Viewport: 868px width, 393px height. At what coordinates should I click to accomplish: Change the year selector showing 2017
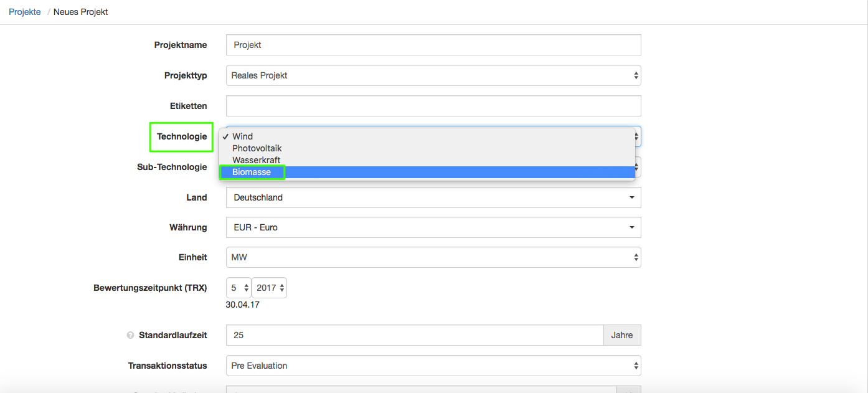click(x=270, y=288)
